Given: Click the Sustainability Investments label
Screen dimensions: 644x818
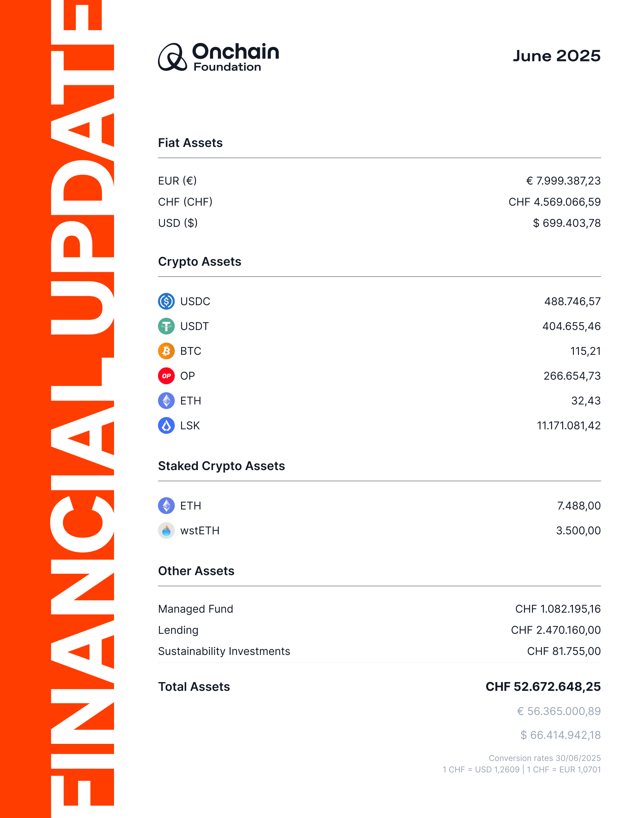Looking at the screenshot, I should (x=224, y=651).
